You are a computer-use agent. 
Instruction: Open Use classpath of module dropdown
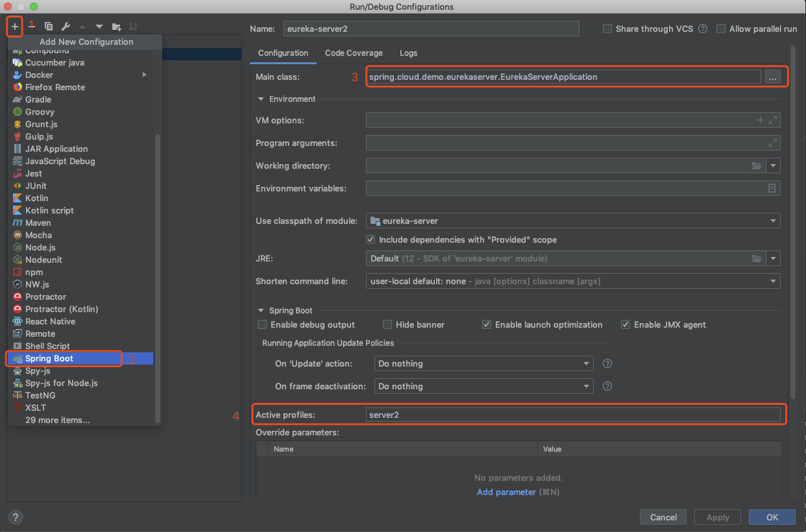774,221
